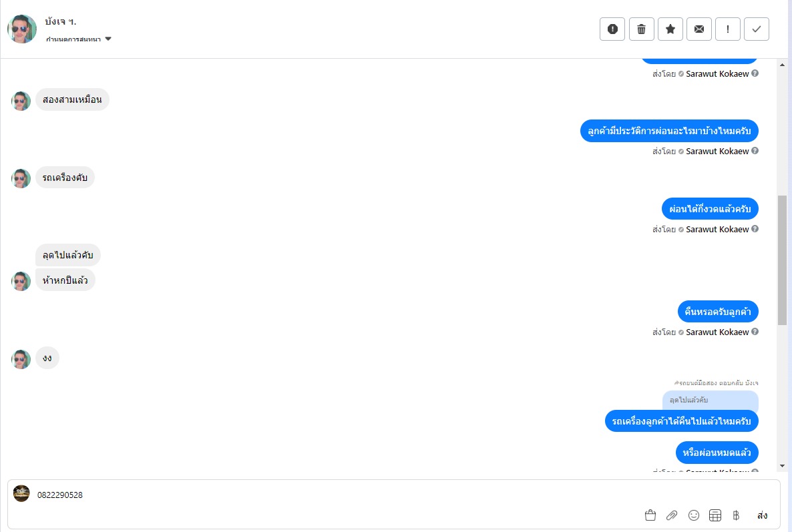Open the calendar grid icon
Screen dimensions: 792x532
(715, 515)
